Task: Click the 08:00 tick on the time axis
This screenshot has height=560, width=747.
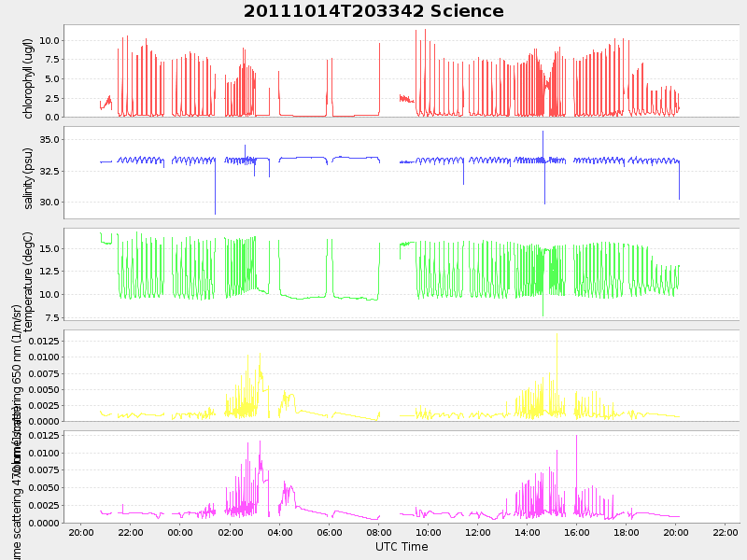Action: point(378,532)
